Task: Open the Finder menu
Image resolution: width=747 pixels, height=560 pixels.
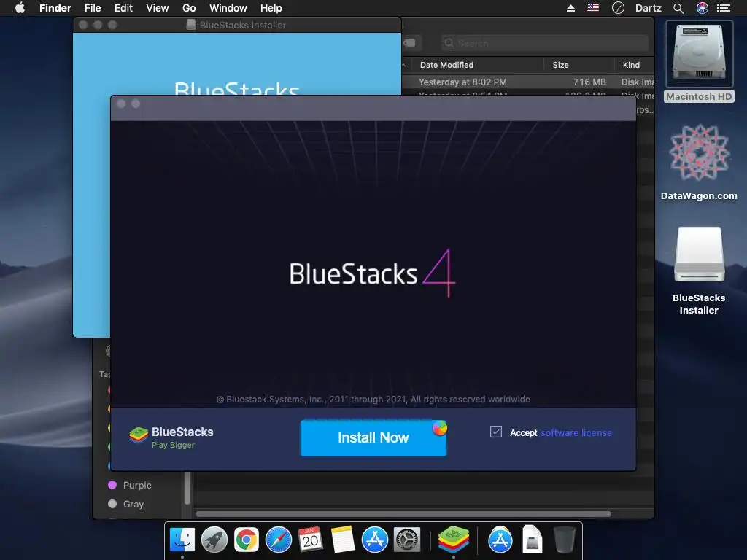Action: [55, 8]
